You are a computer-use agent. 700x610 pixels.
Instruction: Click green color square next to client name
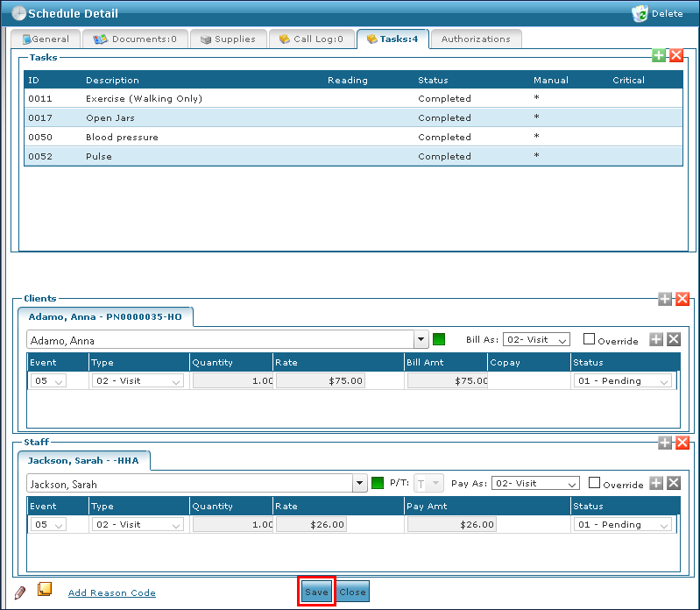point(439,339)
